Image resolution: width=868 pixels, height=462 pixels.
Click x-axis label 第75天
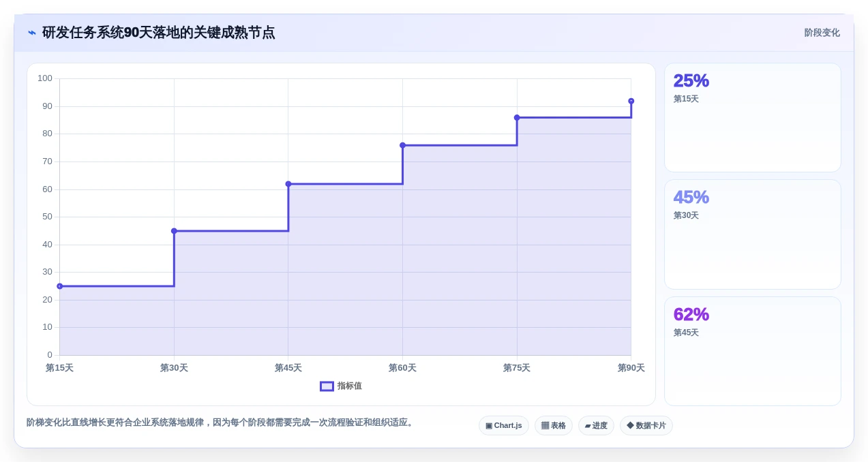pos(517,368)
